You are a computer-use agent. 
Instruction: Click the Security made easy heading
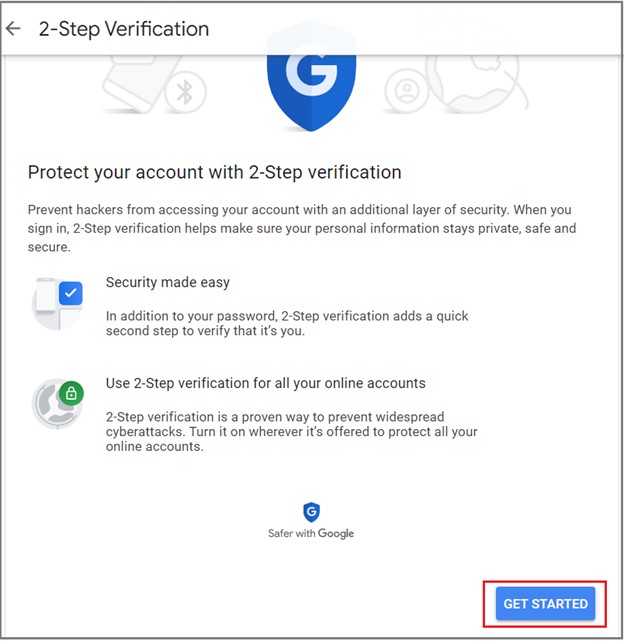click(168, 282)
